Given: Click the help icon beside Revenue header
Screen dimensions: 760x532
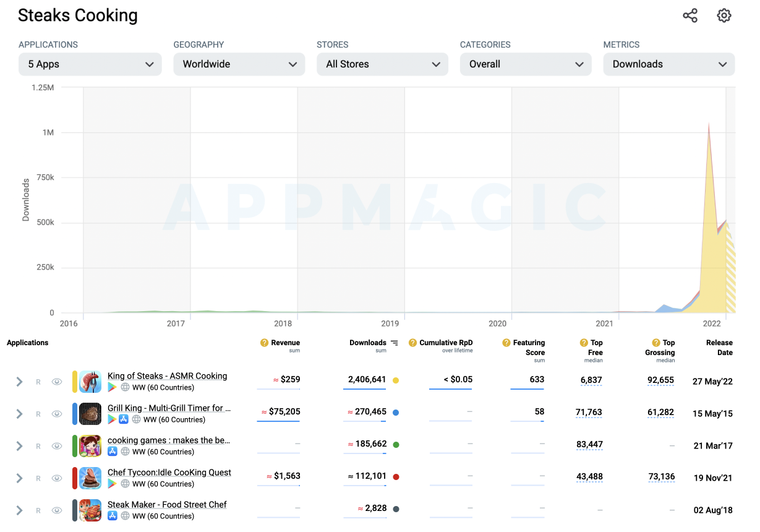Looking at the screenshot, I should point(264,343).
